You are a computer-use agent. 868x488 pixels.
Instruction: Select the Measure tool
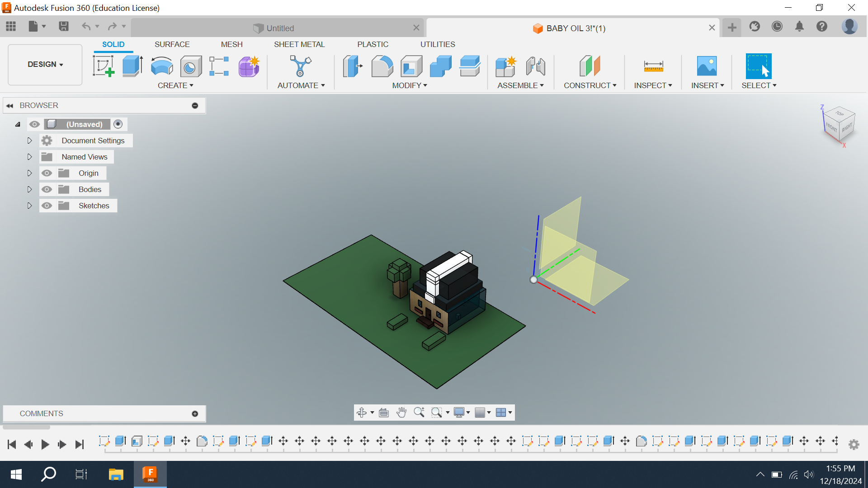tap(653, 66)
